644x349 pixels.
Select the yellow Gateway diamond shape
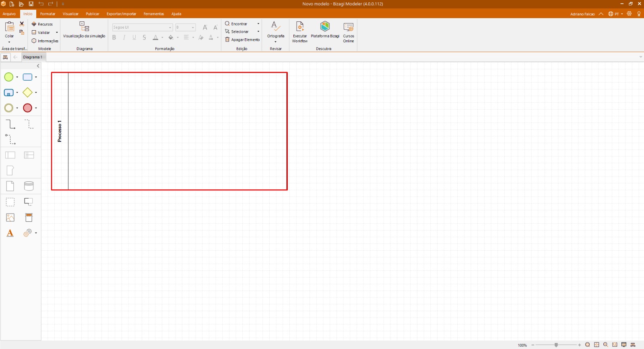[27, 92]
